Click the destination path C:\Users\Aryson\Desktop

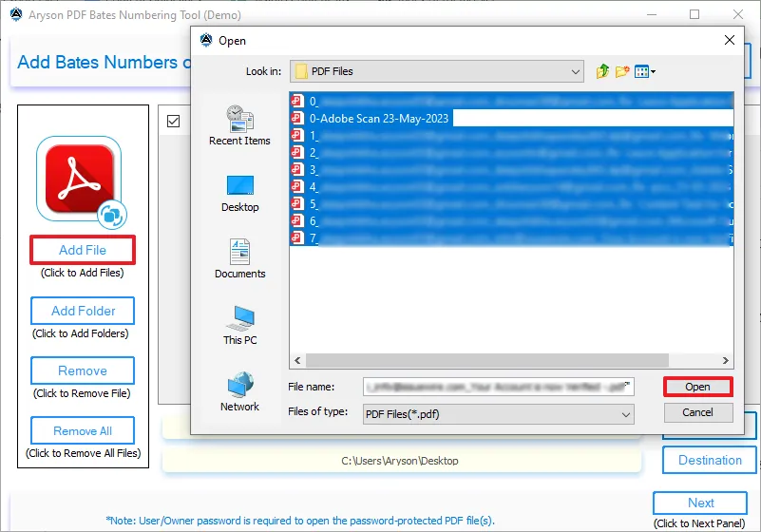[x=399, y=461]
